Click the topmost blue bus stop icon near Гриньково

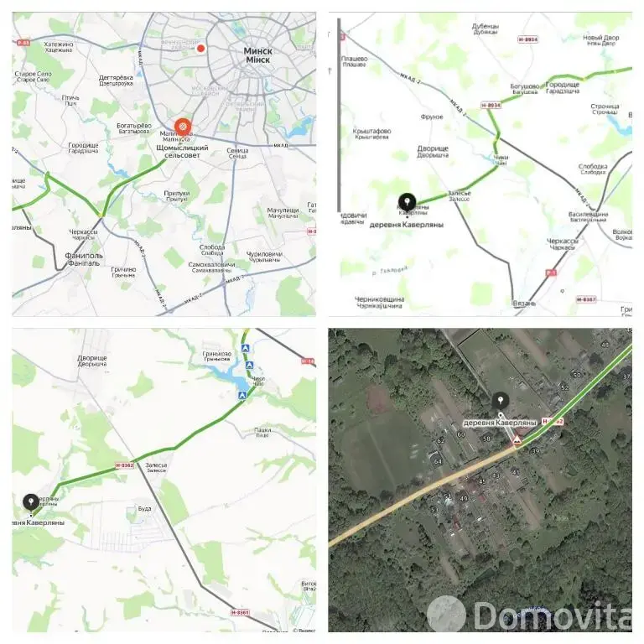click(246, 348)
